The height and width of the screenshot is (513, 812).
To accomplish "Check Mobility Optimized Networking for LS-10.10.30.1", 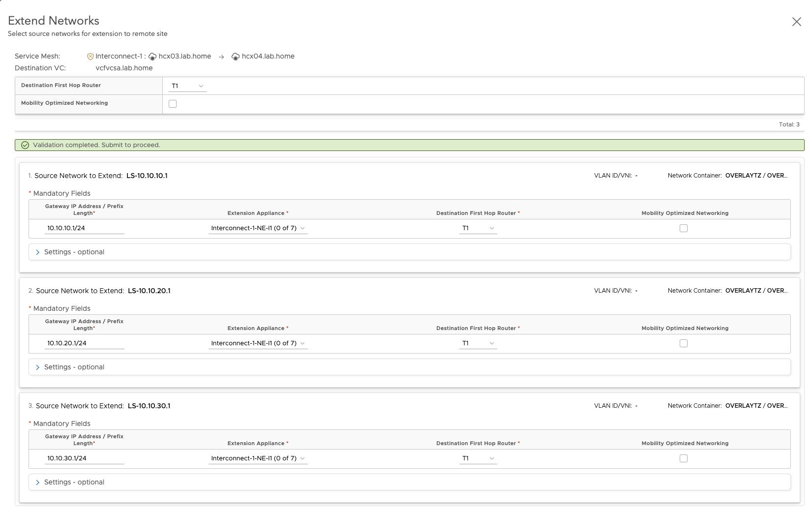I will click(683, 458).
